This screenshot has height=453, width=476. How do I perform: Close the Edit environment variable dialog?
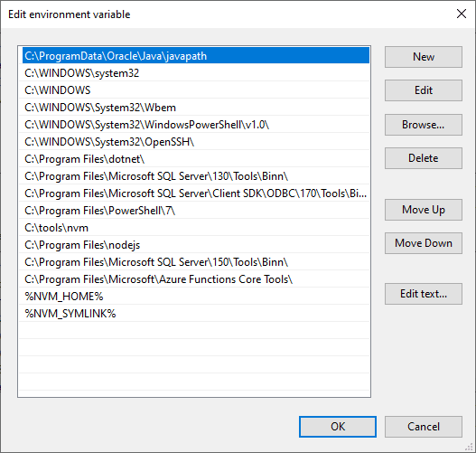[x=462, y=14]
